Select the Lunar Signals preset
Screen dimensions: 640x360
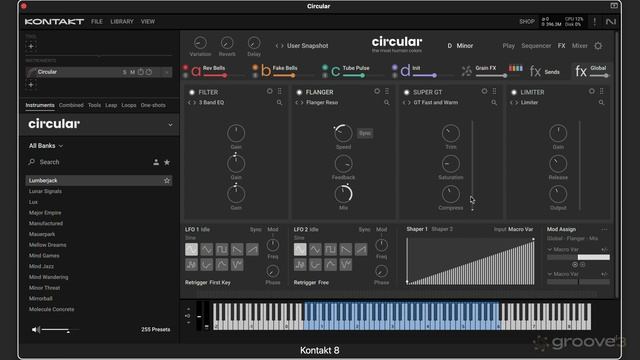tap(45, 191)
